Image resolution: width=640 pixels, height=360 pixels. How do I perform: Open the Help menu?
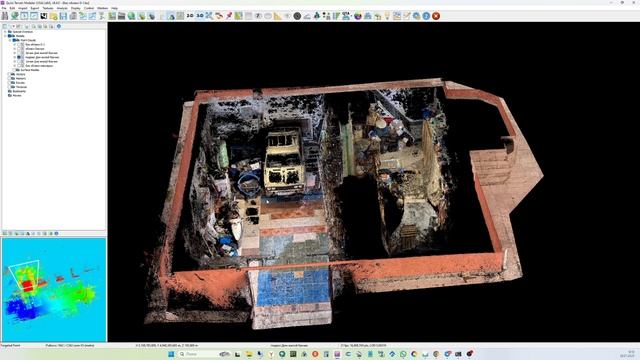click(x=114, y=8)
